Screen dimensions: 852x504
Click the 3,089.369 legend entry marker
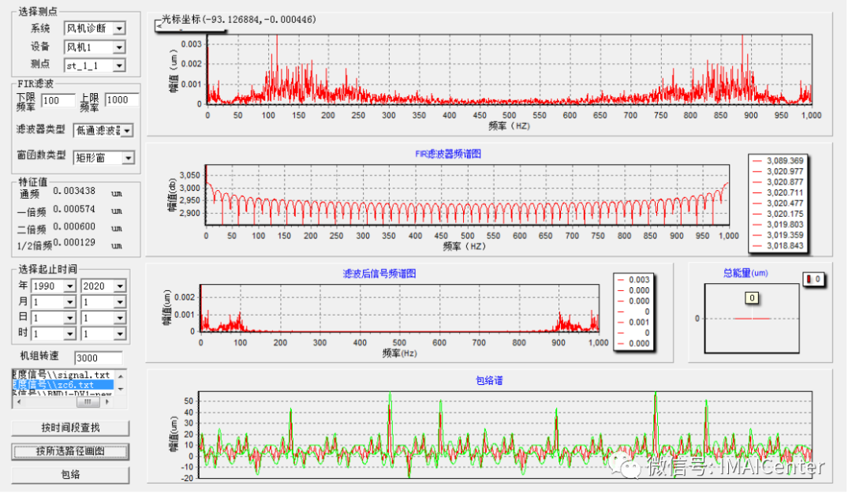tap(759, 161)
